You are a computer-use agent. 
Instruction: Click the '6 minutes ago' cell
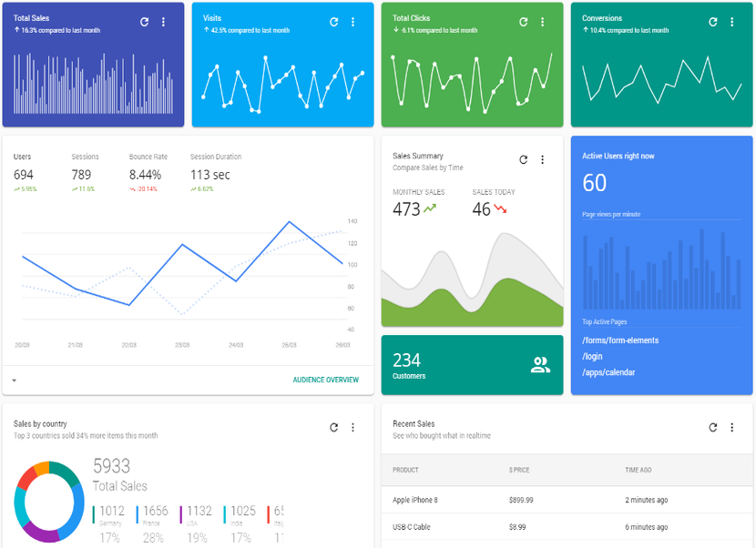(647, 527)
